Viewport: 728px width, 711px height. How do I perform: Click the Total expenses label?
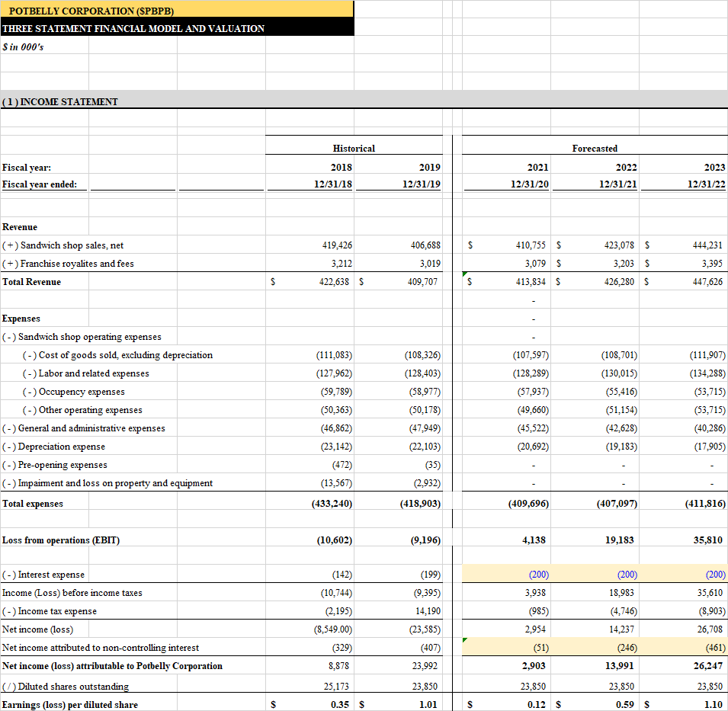coord(33,504)
